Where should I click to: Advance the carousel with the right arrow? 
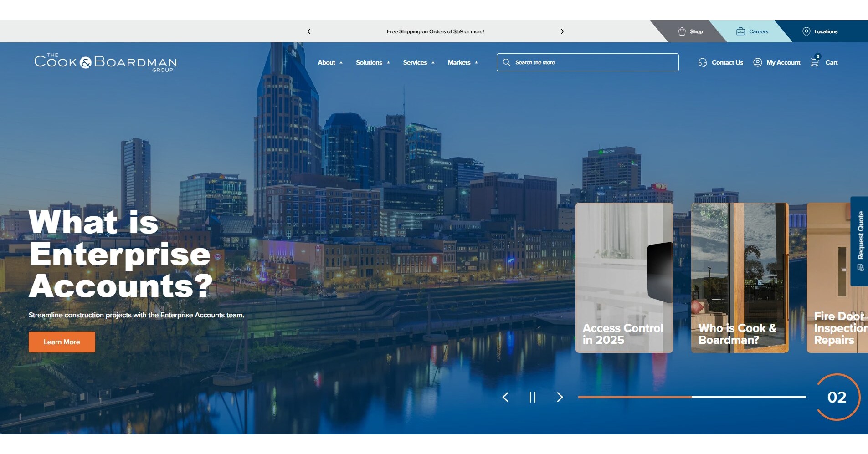[x=560, y=397]
